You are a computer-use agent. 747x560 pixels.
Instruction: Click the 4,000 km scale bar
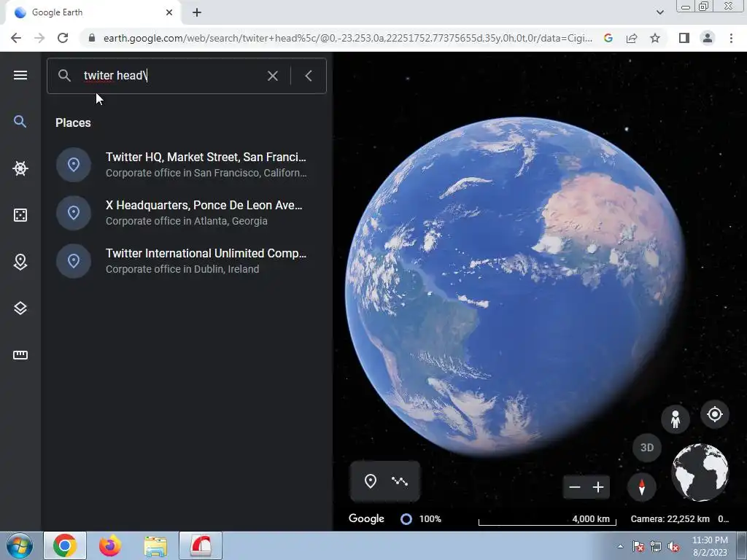click(547, 519)
